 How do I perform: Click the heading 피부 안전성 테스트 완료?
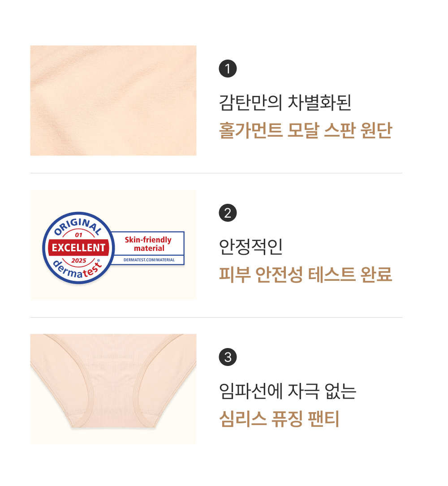click(306, 274)
